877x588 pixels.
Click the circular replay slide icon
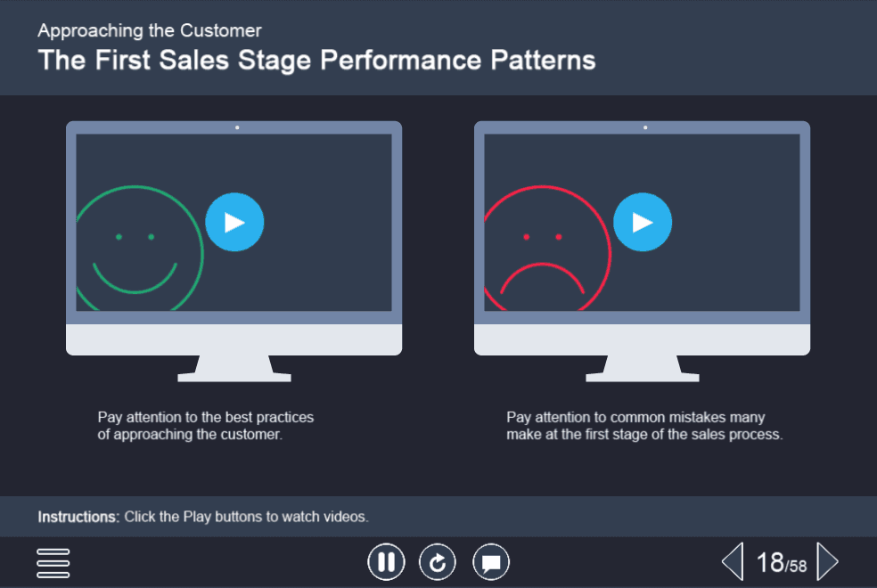click(438, 562)
